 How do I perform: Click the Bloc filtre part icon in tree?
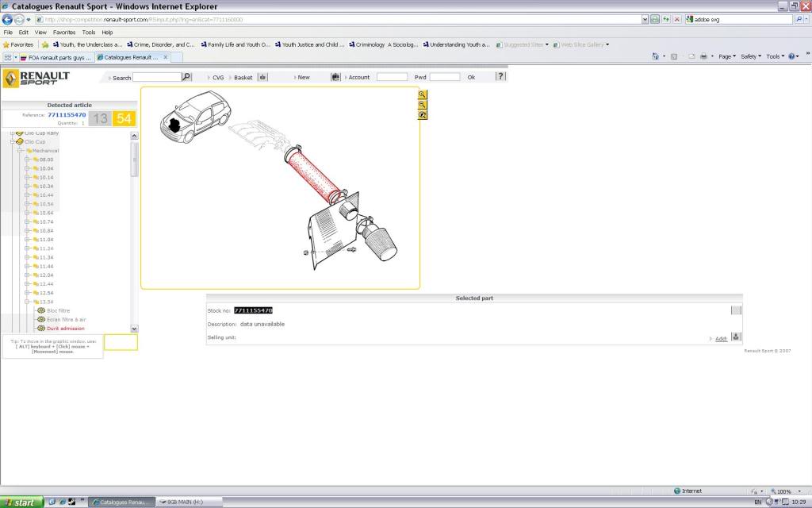coord(41,310)
